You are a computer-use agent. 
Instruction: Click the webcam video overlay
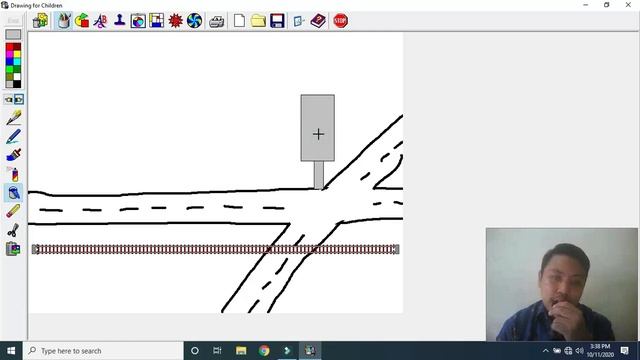pos(562,284)
